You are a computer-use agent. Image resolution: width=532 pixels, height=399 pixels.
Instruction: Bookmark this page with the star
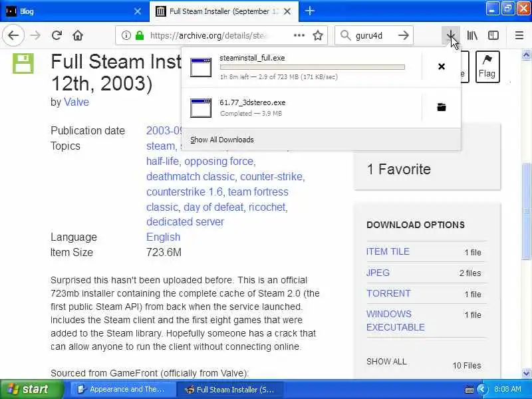pyautogui.click(x=318, y=35)
